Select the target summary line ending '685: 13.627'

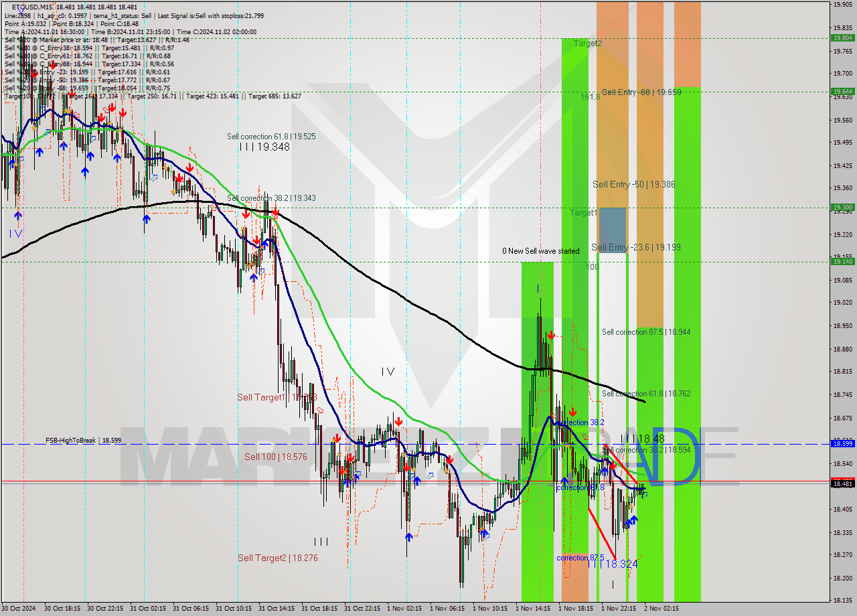click(x=153, y=96)
